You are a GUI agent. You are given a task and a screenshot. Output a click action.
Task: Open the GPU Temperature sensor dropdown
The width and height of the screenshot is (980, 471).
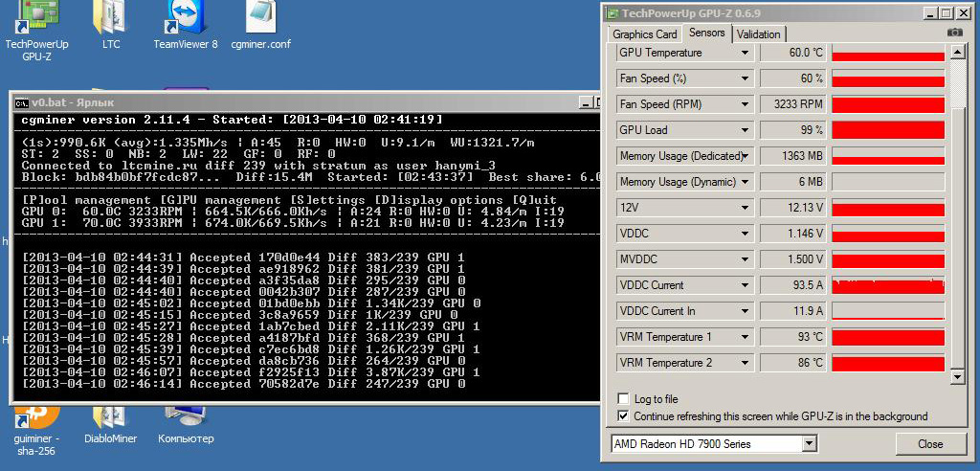click(x=745, y=54)
